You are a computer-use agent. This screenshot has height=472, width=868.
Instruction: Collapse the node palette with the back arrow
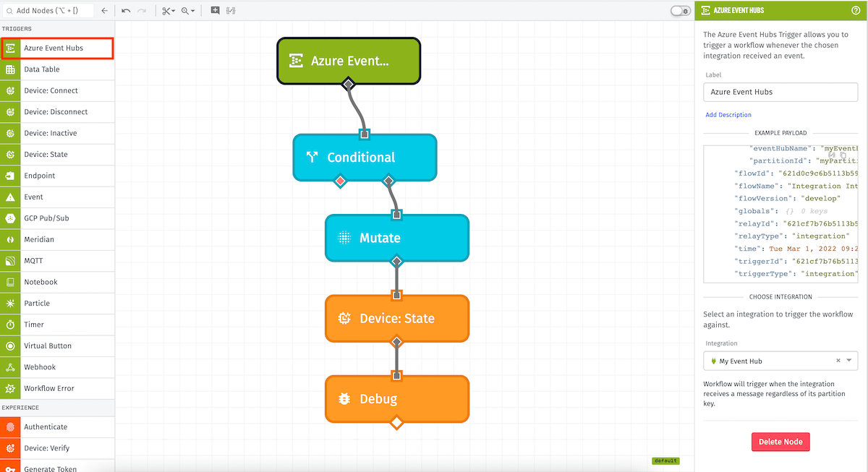click(104, 11)
